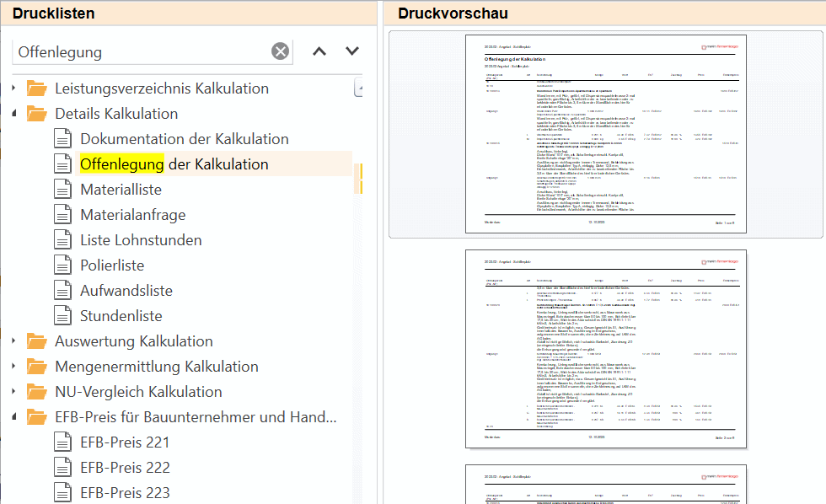This screenshot has height=504, width=826.
Task: Expand Leistungsverzeichnis Kalkulation folder
Action: coord(13,88)
